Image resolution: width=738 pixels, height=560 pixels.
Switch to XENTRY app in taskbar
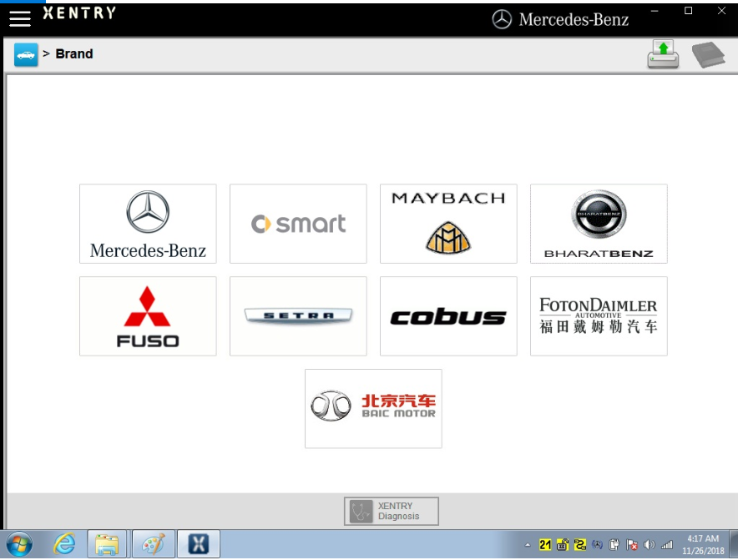pyautogui.click(x=198, y=544)
